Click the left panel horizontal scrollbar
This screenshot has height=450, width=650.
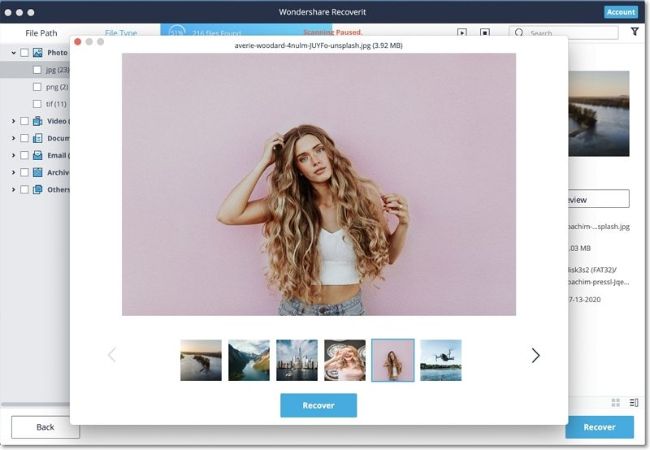36,404
